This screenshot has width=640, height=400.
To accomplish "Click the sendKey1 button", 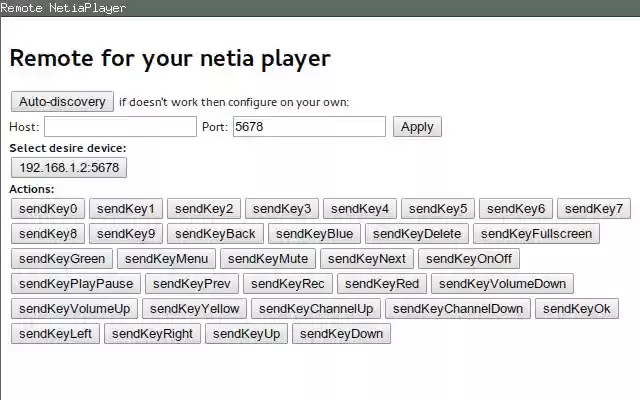I will [126, 209].
